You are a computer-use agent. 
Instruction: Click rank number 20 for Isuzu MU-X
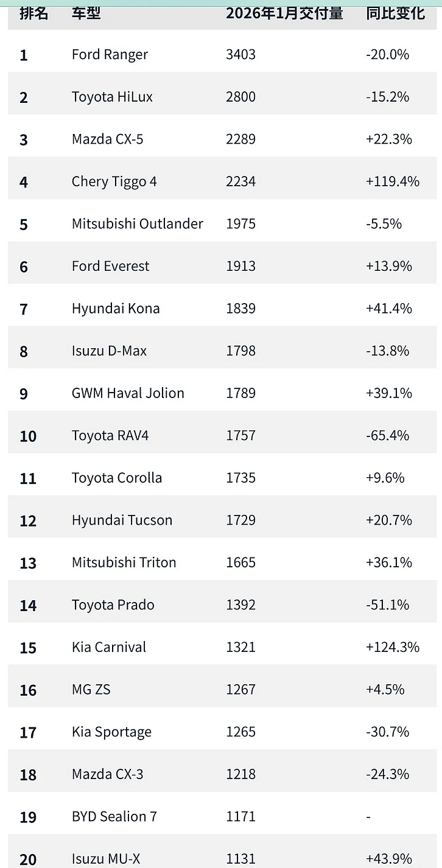tap(28, 859)
